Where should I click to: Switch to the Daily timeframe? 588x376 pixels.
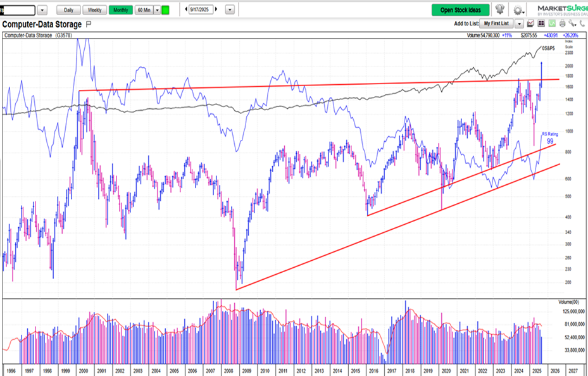(x=68, y=10)
